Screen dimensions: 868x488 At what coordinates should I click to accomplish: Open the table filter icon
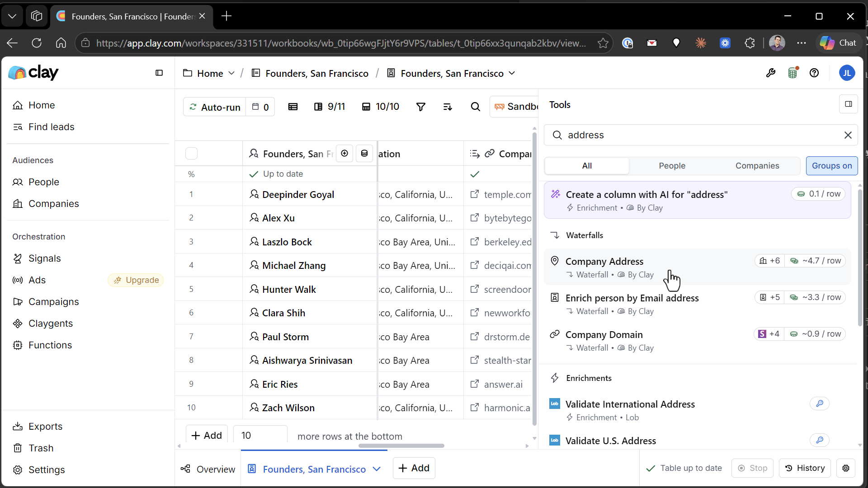click(420, 107)
